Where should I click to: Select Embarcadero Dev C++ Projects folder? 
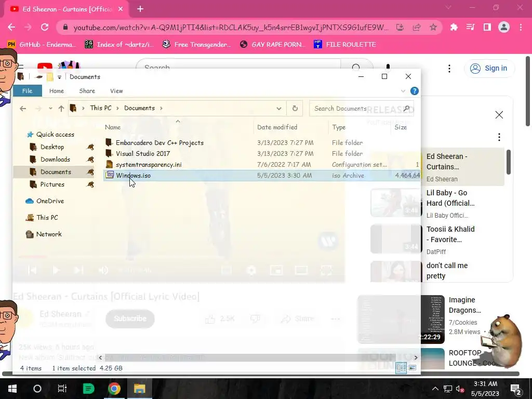pyautogui.click(x=159, y=143)
